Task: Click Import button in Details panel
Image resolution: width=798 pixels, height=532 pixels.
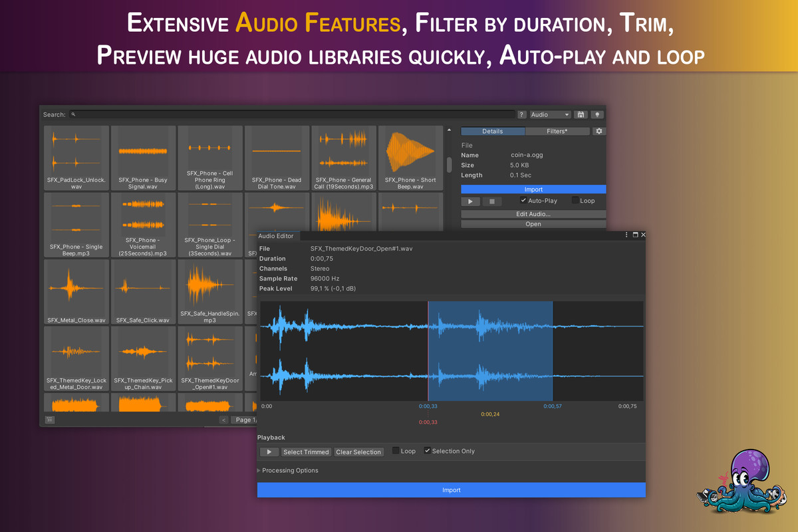Action: click(x=533, y=190)
